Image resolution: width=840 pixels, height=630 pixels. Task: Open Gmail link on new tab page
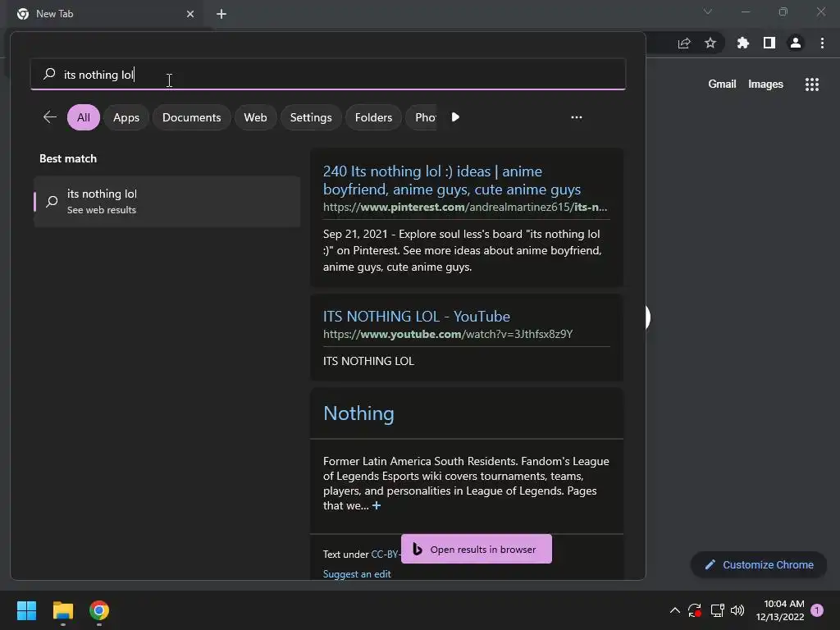point(722,84)
